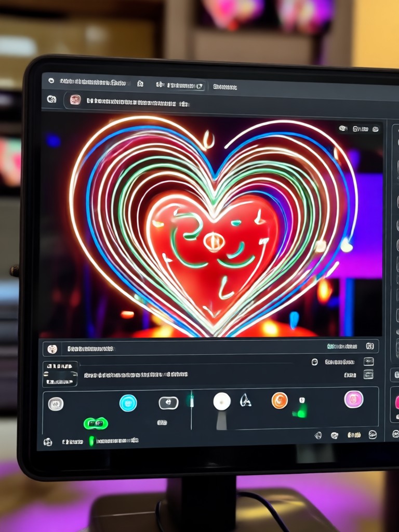Click the gray rounded-square icon in the bottom panel

56,404
